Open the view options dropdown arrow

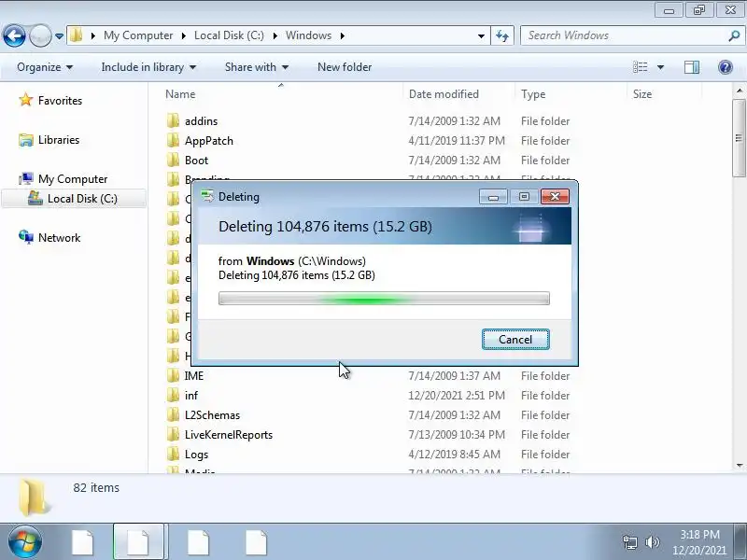point(660,67)
